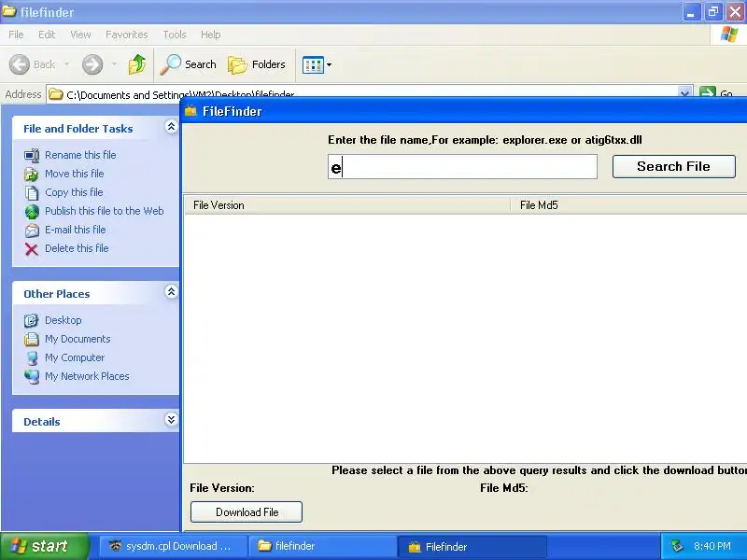Go to Desktop link
The height and width of the screenshot is (560, 747).
(x=63, y=320)
